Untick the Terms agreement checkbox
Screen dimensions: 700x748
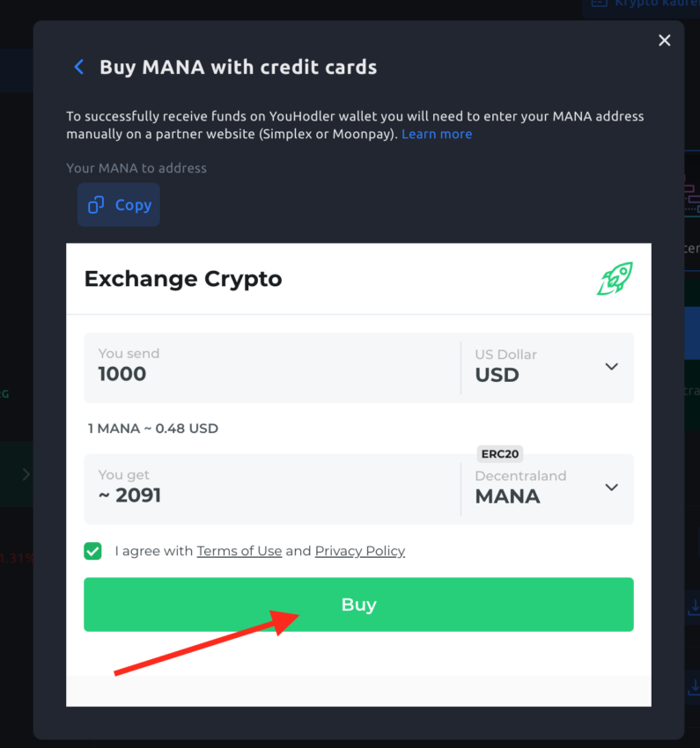click(92, 551)
